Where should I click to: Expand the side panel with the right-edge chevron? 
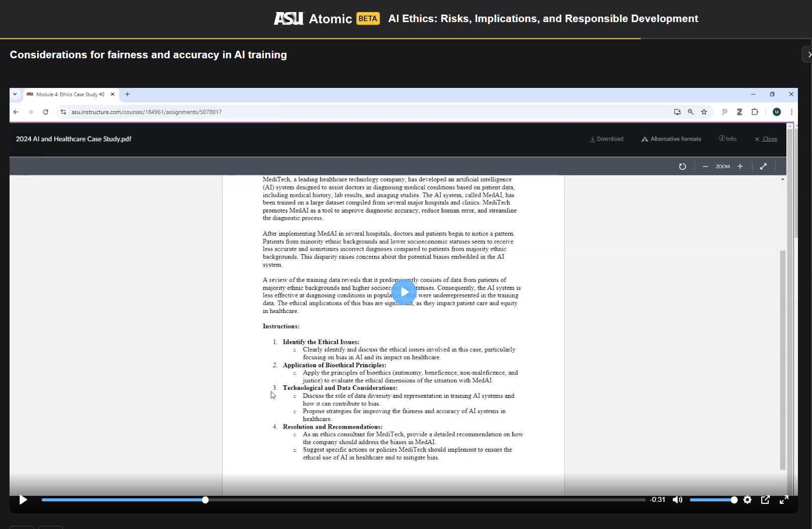pos(808,54)
